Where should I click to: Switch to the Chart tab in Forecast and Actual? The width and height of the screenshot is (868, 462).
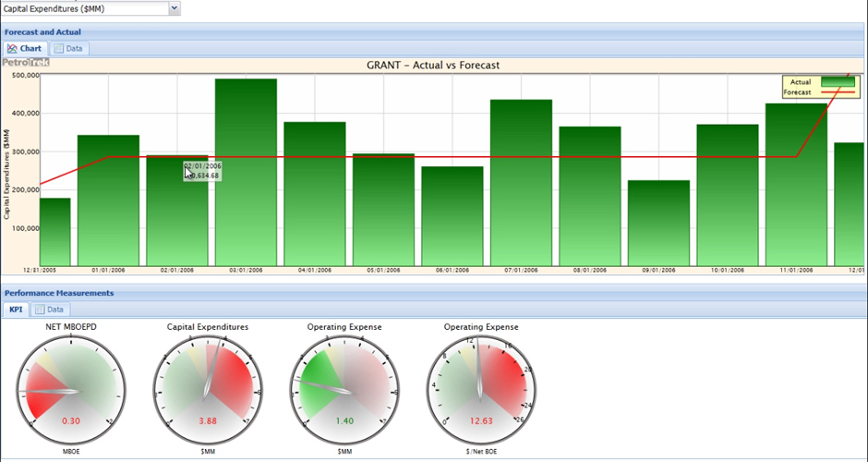[25, 48]
